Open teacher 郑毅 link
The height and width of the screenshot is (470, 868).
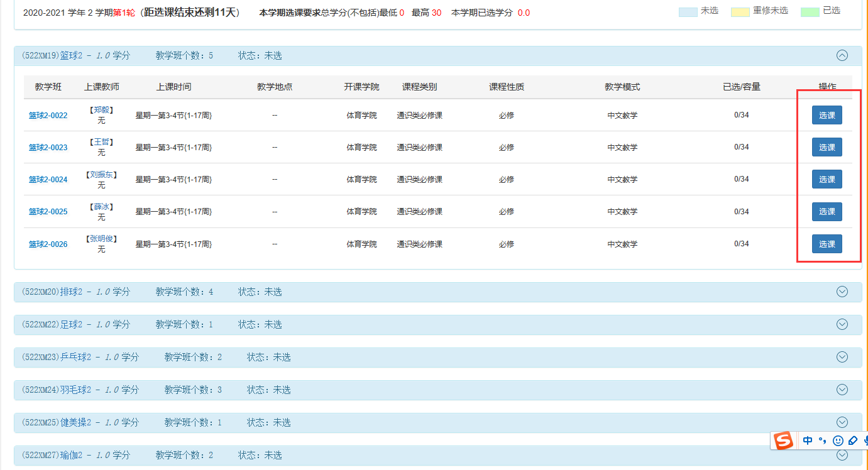(101, 110)
